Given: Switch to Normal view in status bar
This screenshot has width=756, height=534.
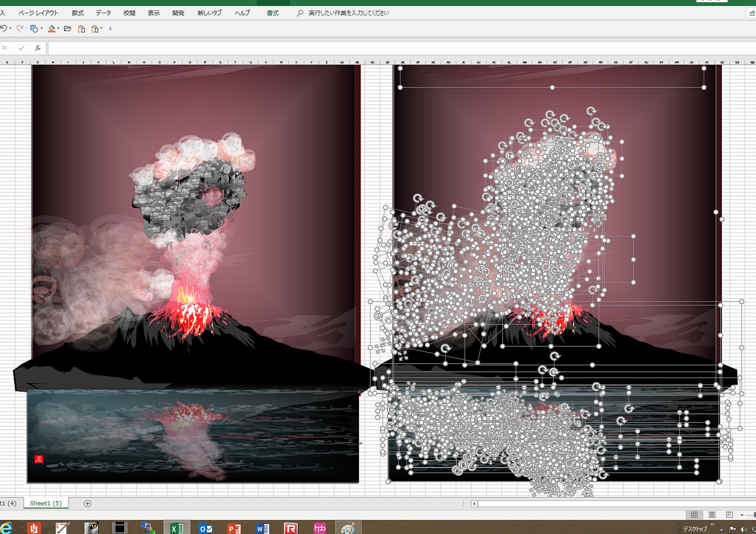Looking at the screenshot, I should [x=694, y=515].
